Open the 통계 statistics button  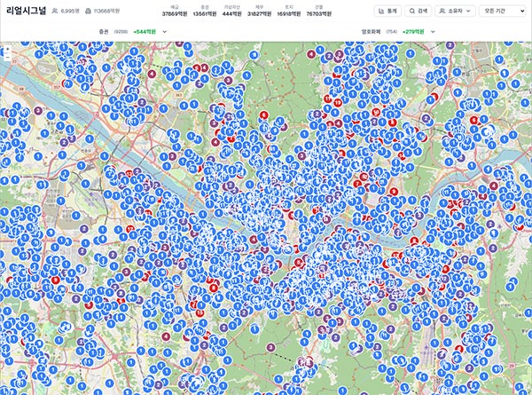pyautogui.click(x=387, y=12)
